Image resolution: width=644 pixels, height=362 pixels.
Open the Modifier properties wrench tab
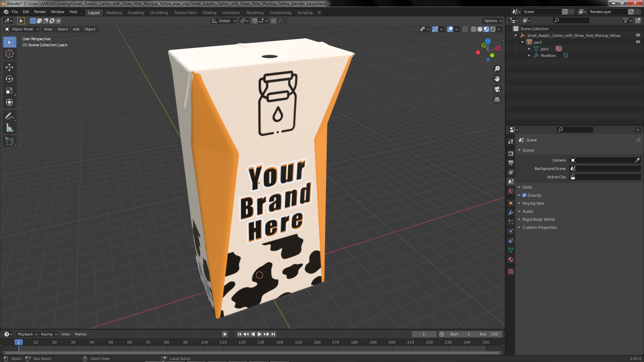[x=511, y=213]
